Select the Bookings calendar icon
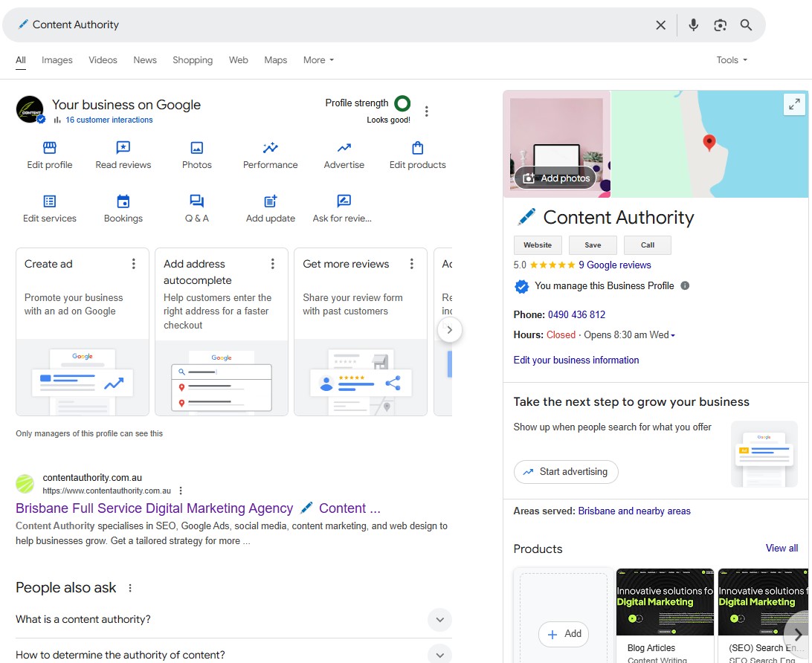 (x=123, y=201)
